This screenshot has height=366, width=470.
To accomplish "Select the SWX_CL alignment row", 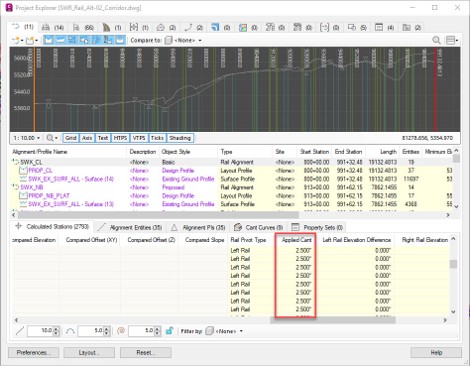I will tap(232, 162).
